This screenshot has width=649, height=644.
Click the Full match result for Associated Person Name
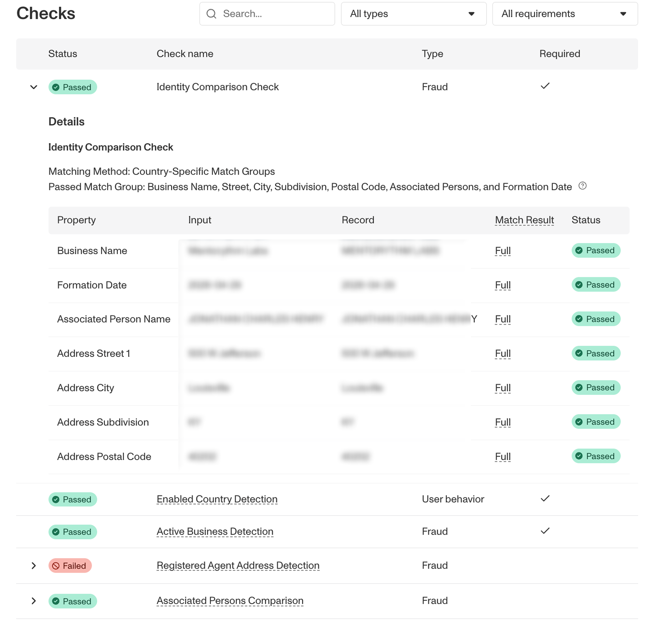[x=503, y=319]
